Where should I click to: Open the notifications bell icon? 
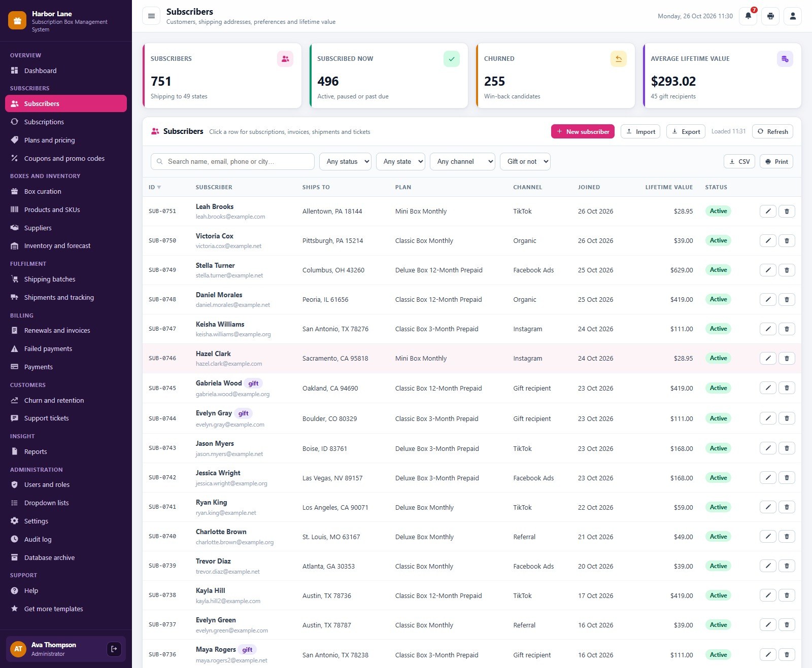748,16
